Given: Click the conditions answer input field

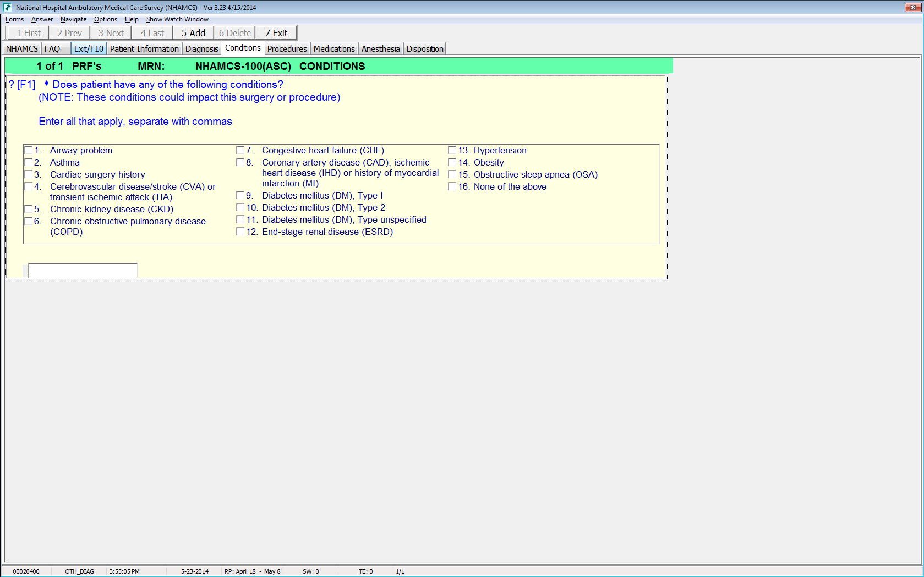Looking at the screenshot, I should [x=83, y=271].
